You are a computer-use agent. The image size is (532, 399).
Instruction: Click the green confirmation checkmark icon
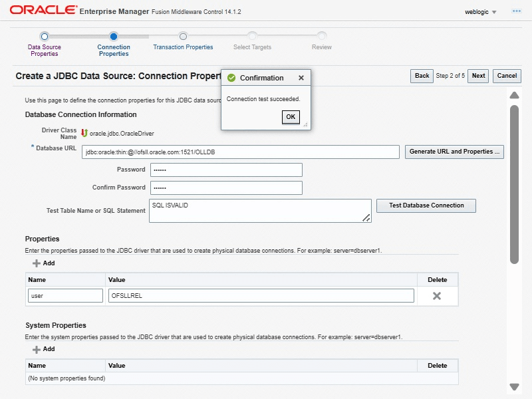coord(231,78)
